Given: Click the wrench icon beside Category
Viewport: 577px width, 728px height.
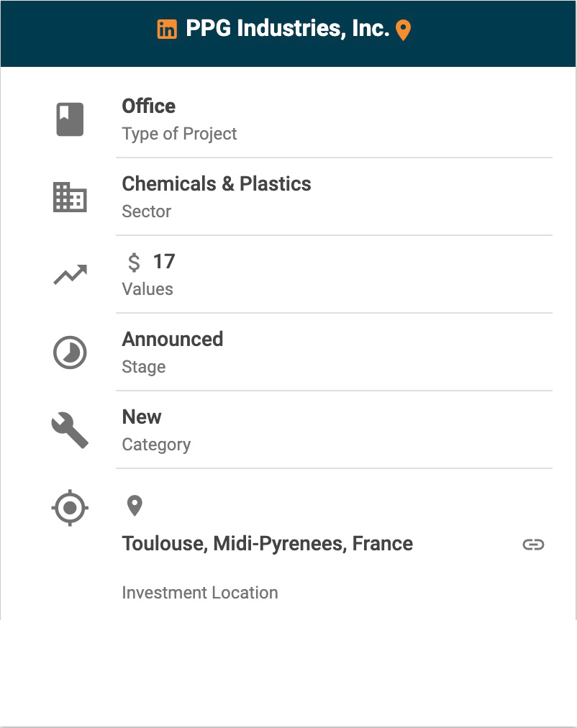Looking at the screenshot, I should click(x=70, y=431).
